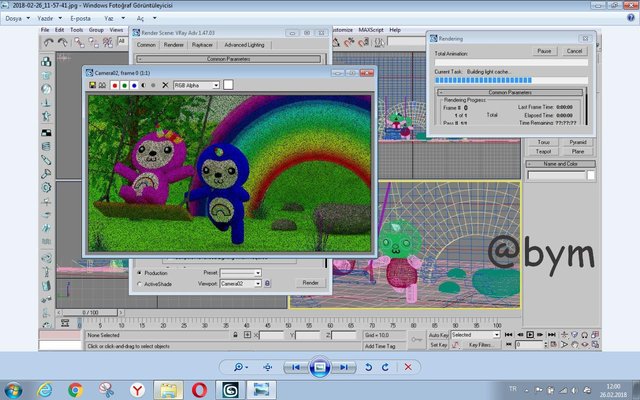The image size is (640, 400).
Task: Pause the current render
Action: pyautogui.click(x=544, y=51)
